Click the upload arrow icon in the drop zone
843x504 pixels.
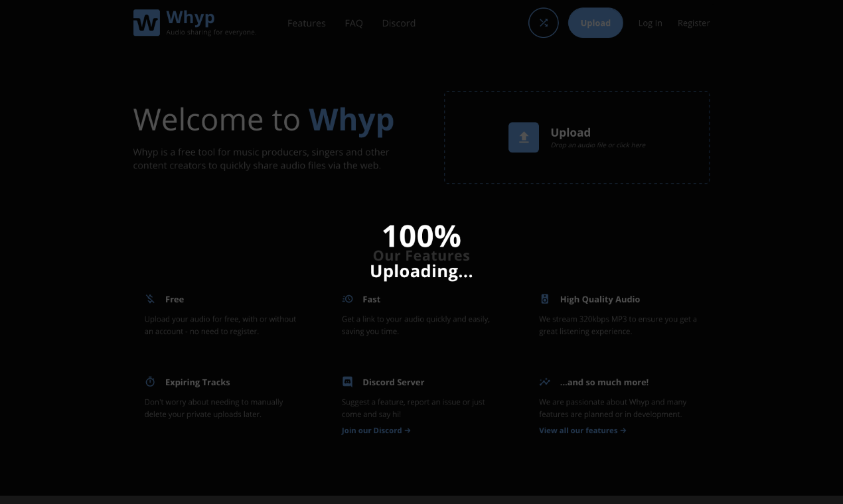tap(523, 137)
